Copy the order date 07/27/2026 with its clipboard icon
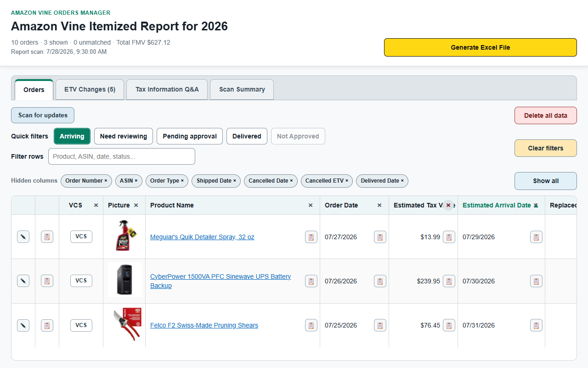 pos(380,237)
